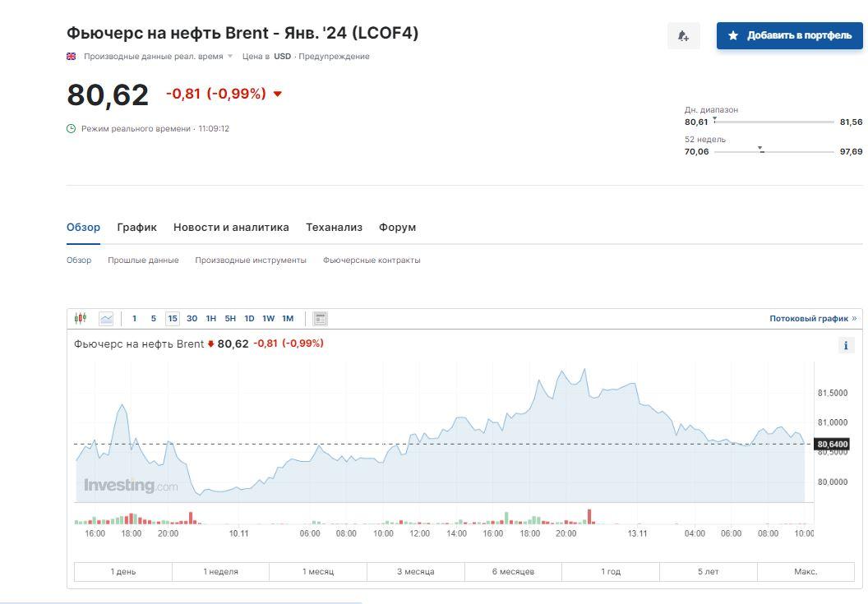Image resolution: width=868 pixels, height=604 pixels.
Task: Open Производные инструменты sub-tab
Action: click(x=250, y=261)
